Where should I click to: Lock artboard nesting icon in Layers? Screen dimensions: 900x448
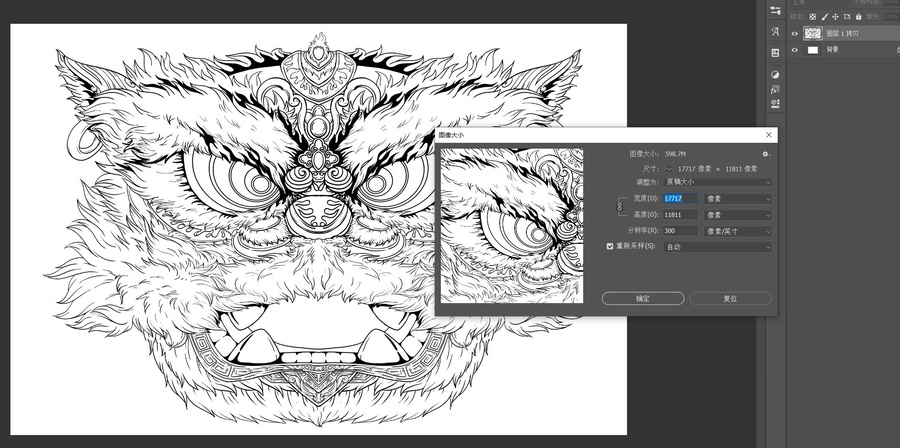847,17
